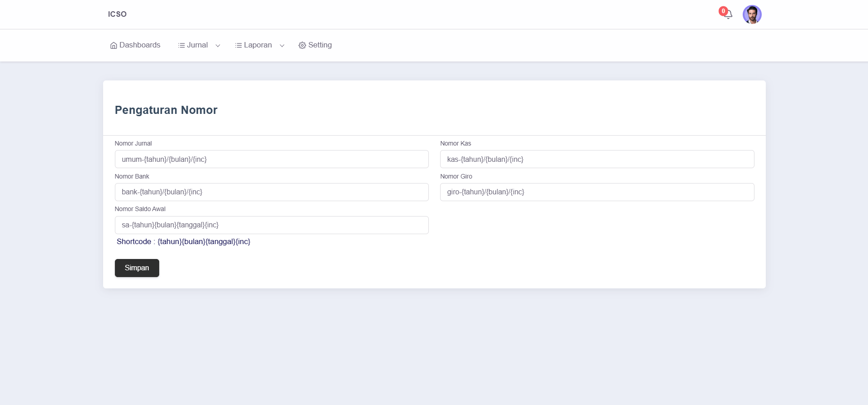The width and height of the screenshot is (868, 405).
Task: Focus the Nomor Jurnal input field
Action: coord(271,159)
